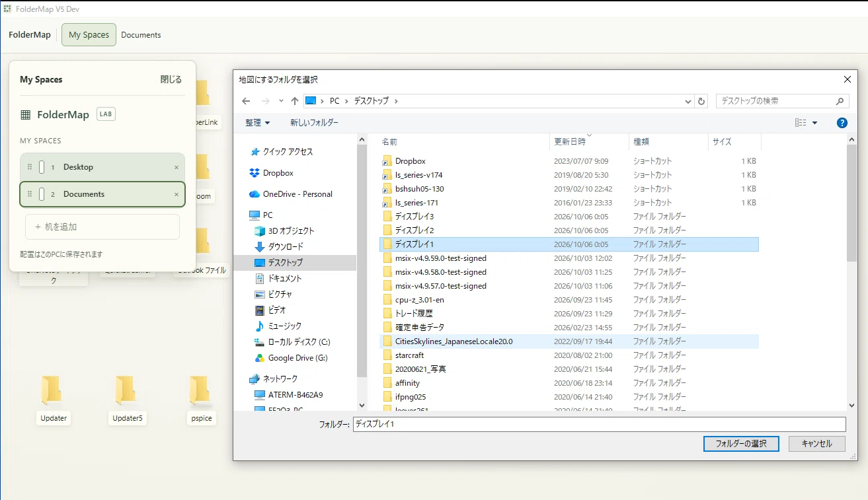Grab the drag handle of the Documents space
Viewport: 868px width, 500px height.
(30, 194)
